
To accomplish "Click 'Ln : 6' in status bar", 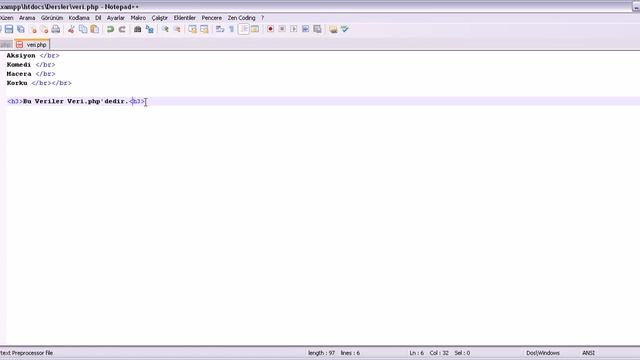I will (x=416, y=353).
